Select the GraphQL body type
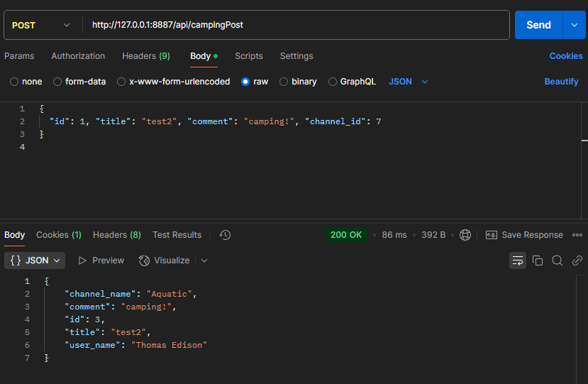Image resolution: width=588 pixels, height=384 pixels. coord(352,82)
